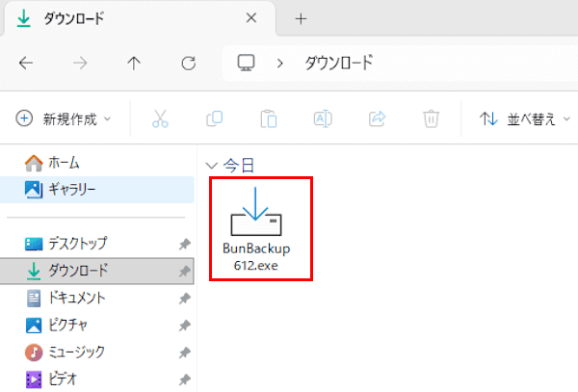Open デスクトップ in the sidebar
This screenshot has width=578, height=392.
tap(97, 244)
